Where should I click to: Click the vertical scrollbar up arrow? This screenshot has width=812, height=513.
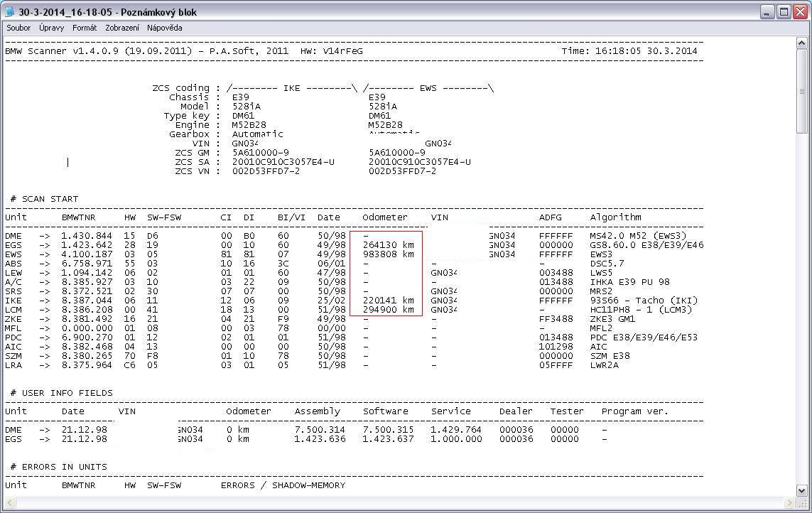coord(801,43)
